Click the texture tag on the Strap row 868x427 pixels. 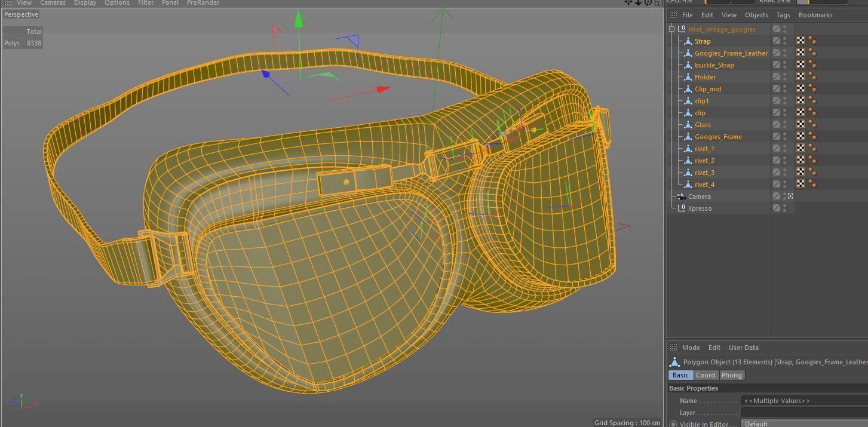[x=800, y=41]
